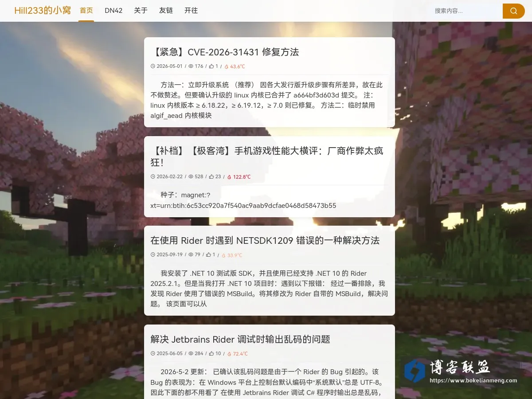Viewport: 532px width, 399px height.
Task: Click the flame icon beside 43.6℃
Action: (227, 66)
